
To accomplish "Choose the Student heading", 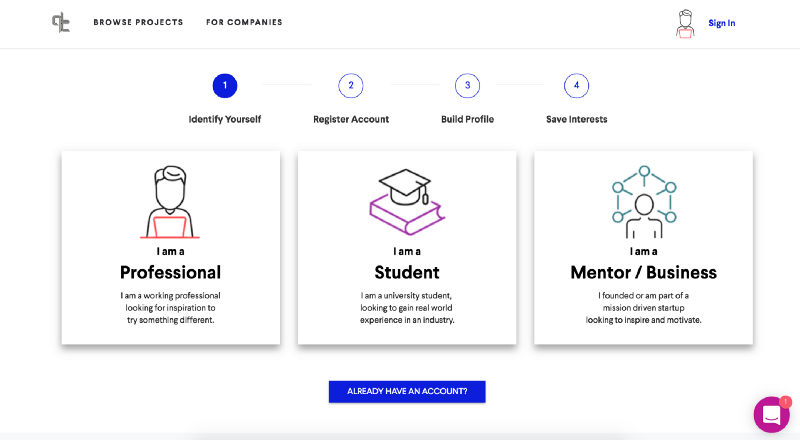I will click(407, 273).
